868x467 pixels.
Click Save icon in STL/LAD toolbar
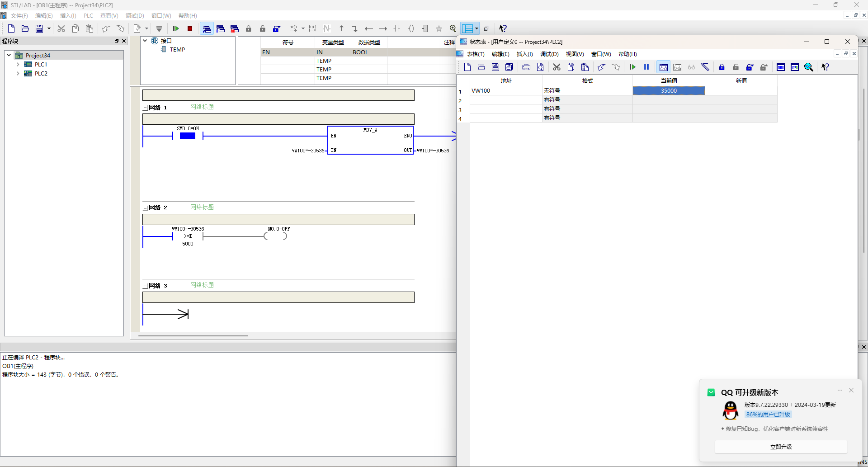tap(39, 28)
